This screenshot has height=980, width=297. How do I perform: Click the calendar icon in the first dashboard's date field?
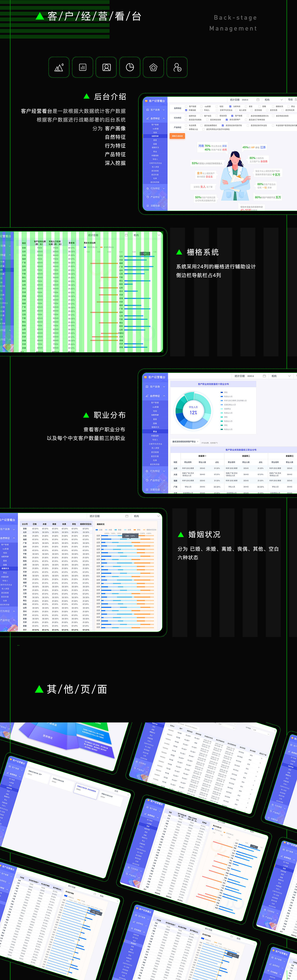click(x=258, y=100)
